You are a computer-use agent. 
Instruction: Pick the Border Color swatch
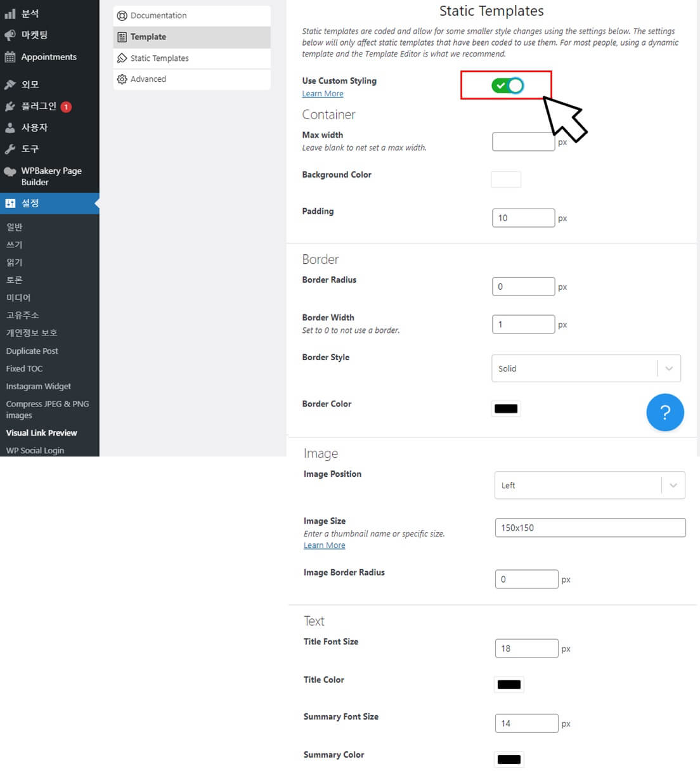(506, 409)
